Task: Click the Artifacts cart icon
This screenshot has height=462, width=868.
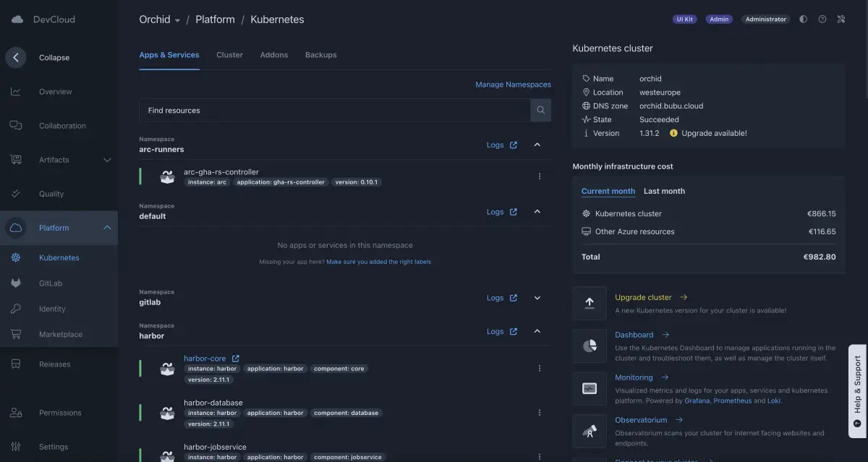Action: (16, 160)
